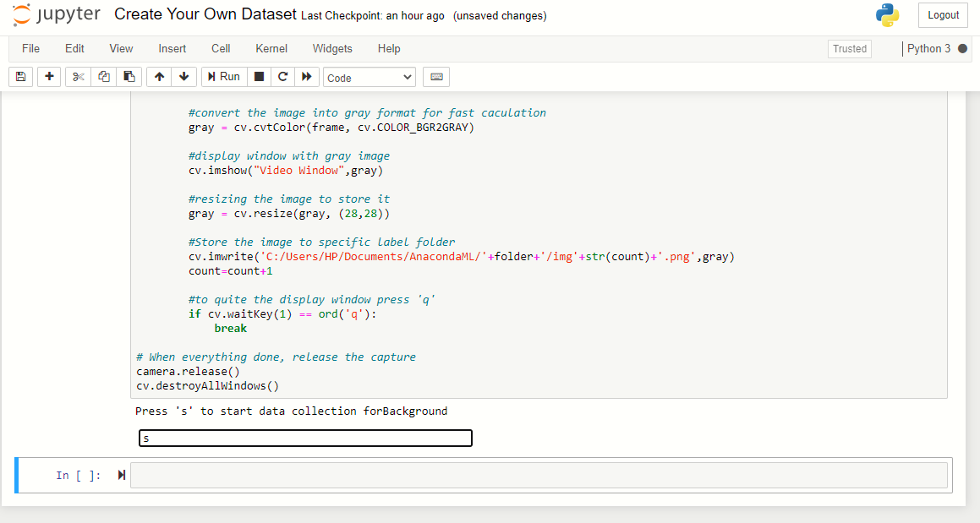980x523 pixels.
Task: Click the cv.cvtColor code line
Action: coord(331,128)
